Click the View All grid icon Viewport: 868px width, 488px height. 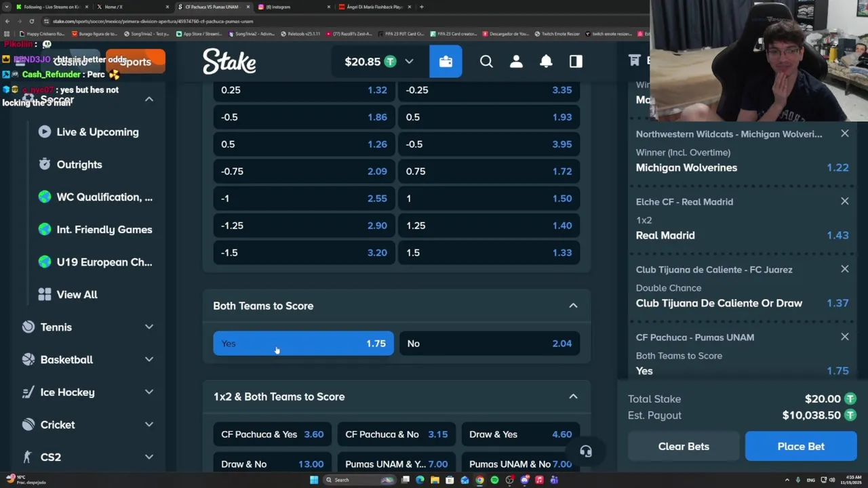click(45, 295)
